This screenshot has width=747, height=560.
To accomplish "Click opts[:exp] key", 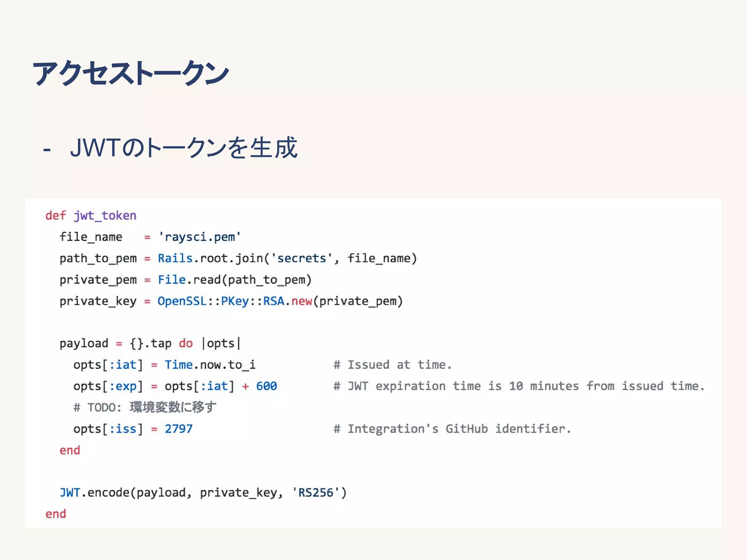I will [108, 386].
